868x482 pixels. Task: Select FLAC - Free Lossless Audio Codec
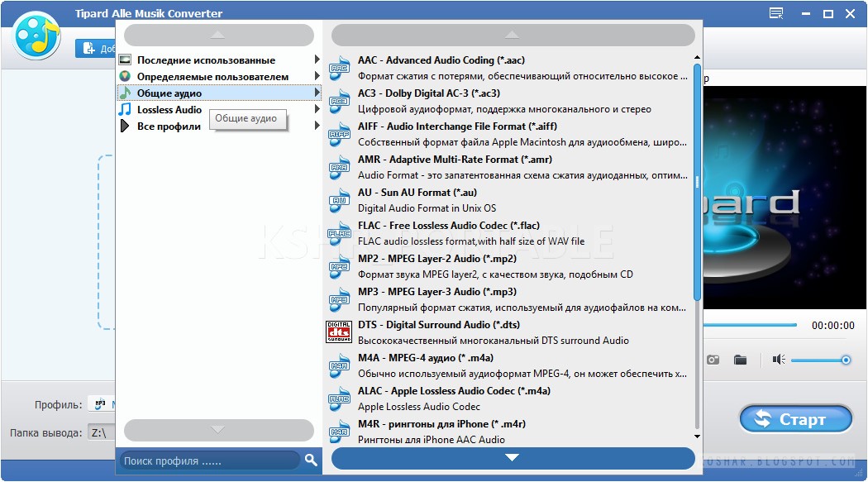click(x=508, y=233)
